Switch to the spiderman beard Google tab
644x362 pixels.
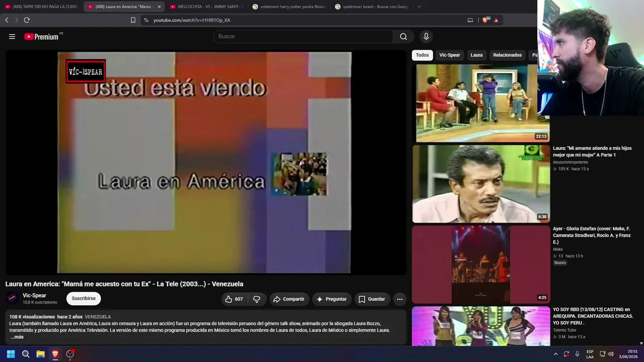[x=371, y=7]
